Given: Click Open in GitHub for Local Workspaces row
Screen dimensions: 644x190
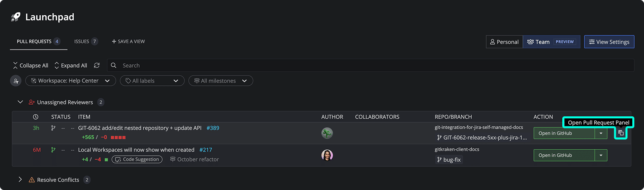Looking at the screenshot, I should point(564,155).
